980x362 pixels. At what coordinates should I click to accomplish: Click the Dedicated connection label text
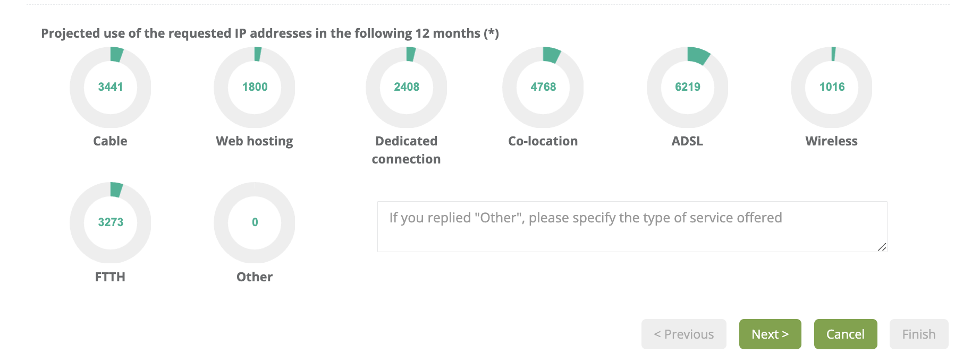(x=407, y=150)
